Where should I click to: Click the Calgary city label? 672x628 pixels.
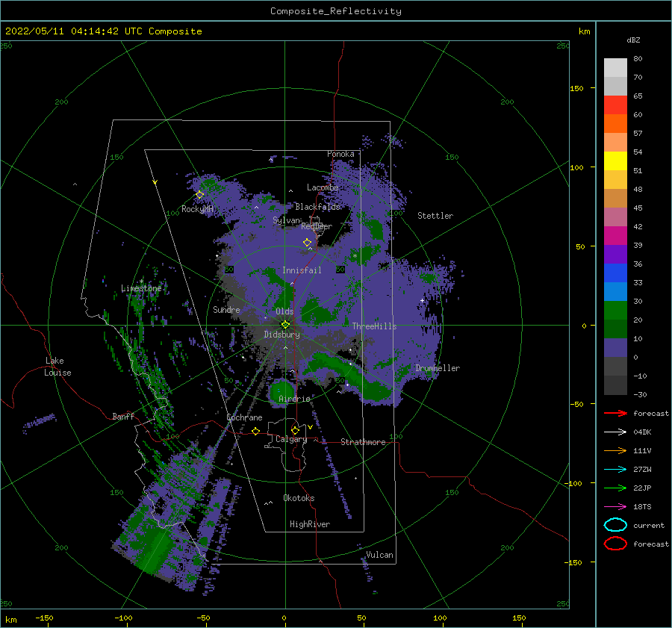[291, 439]
